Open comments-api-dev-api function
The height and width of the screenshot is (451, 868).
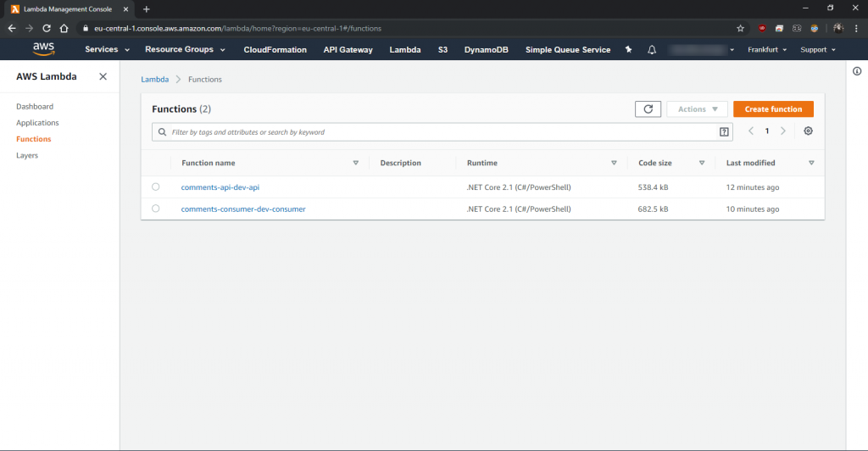[x=220, y=187]
